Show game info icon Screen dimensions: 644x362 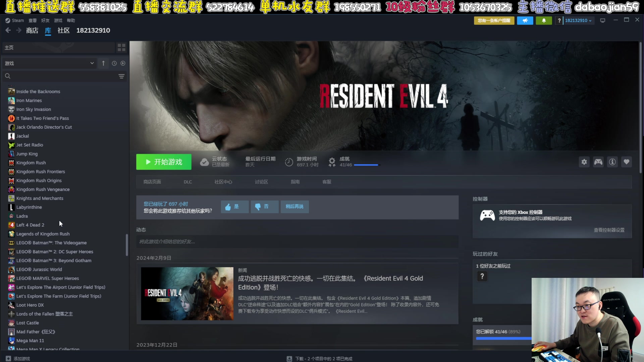click(612, 162)
